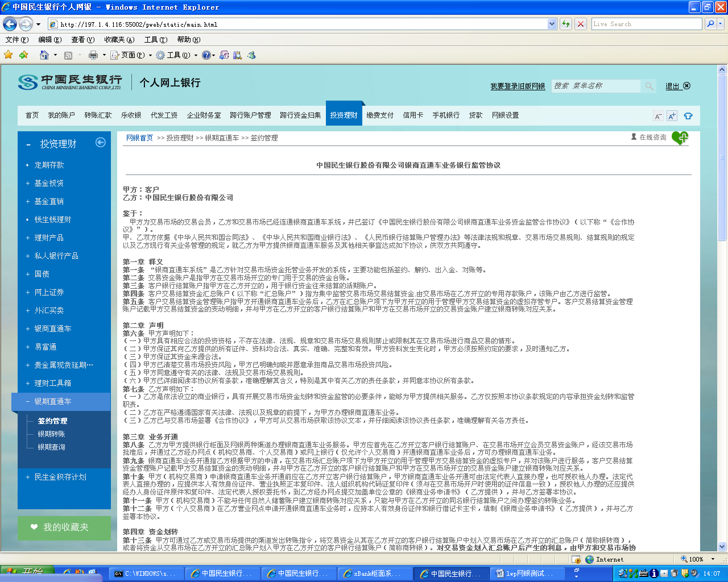Increase font size with A+ icon
Screen dimensions: 728x582
point(672,115)
